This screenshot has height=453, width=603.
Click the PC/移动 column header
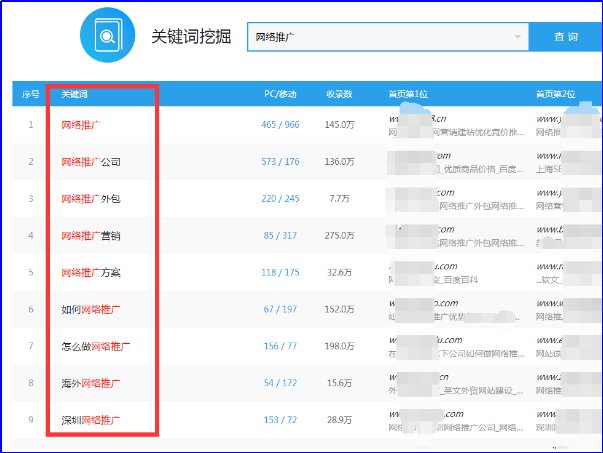280,94
